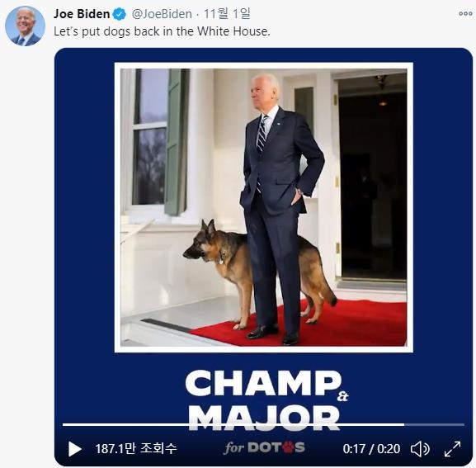This screenshot has width=476, height=468.
Task: Click the ampersand symbol next to CHAMP
Action: point(342,396)
